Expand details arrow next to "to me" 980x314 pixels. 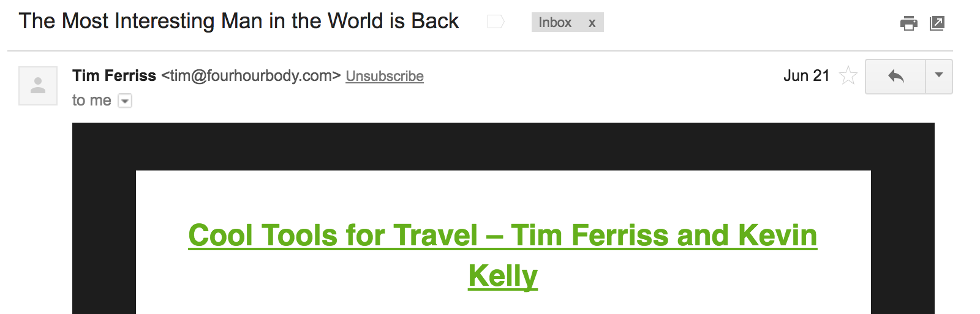(x=125, y=101)
